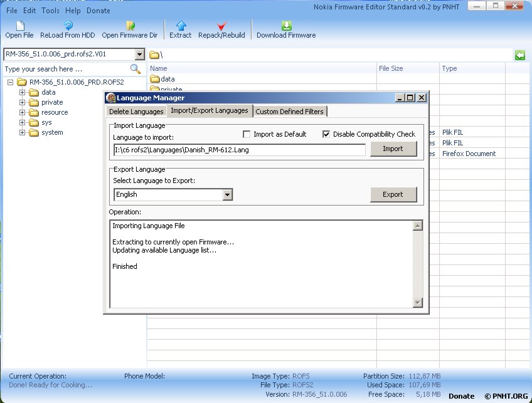
Task: Click the Language Manager title icon
Action: [111, 98]
